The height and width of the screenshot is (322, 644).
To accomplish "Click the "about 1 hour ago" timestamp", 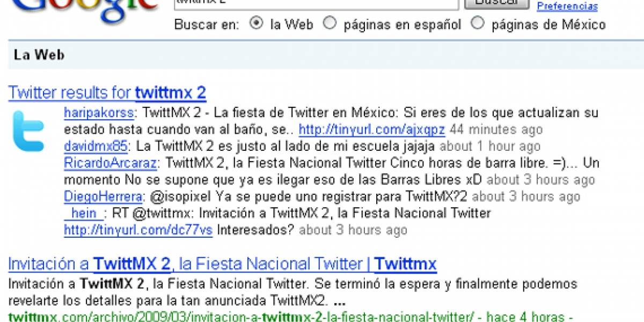I will [x=490, y=147].
